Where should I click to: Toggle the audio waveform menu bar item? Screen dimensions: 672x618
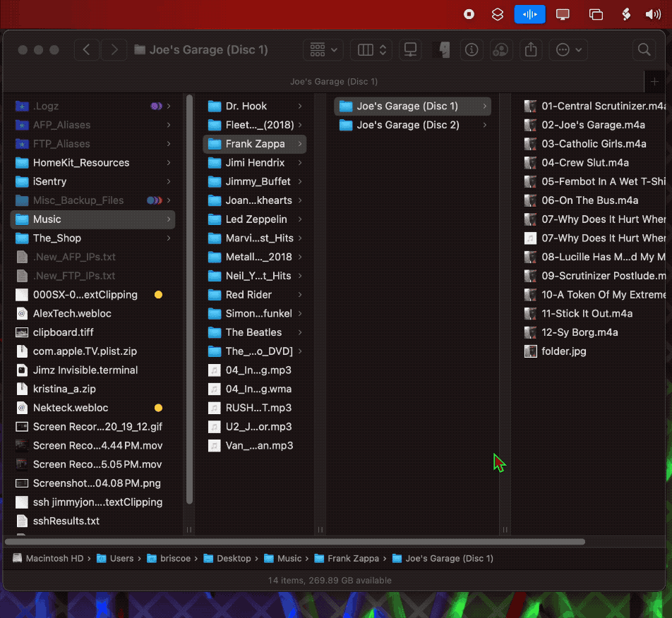(529, 14)
